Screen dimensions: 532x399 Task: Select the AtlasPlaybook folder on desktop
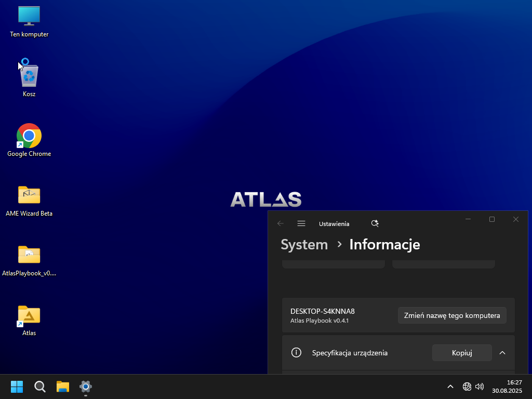coord(29,255)
